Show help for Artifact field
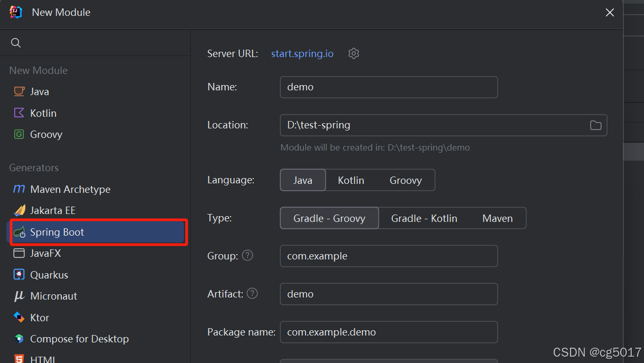This screenshot has width=644, height=363. coord(252,293)
